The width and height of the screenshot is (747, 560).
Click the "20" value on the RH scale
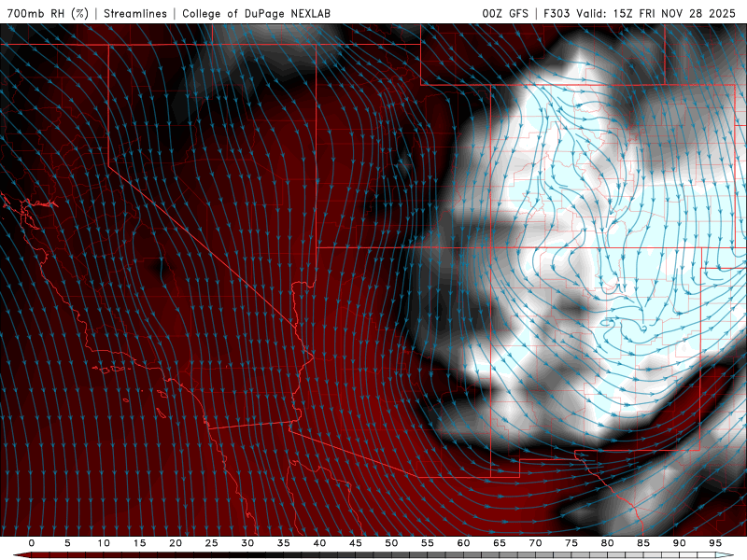[x=176, y=543]
